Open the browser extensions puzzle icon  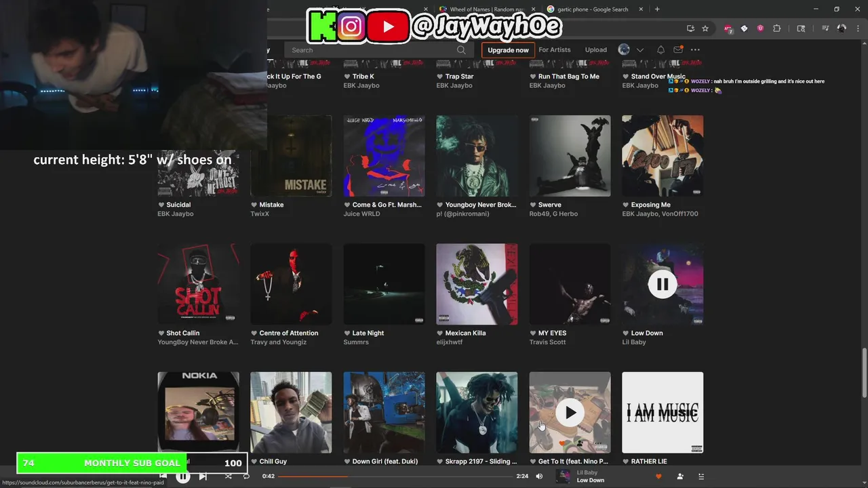[x=777, y=28]
